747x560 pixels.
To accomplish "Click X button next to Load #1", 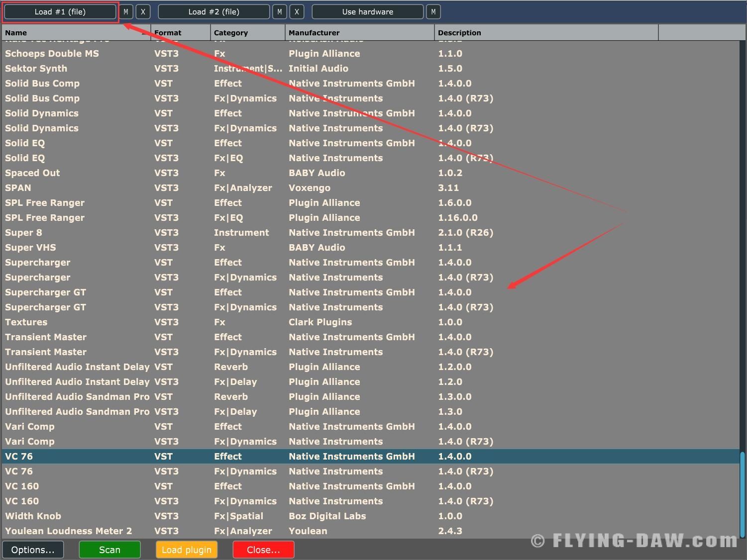I will point(143,12).
